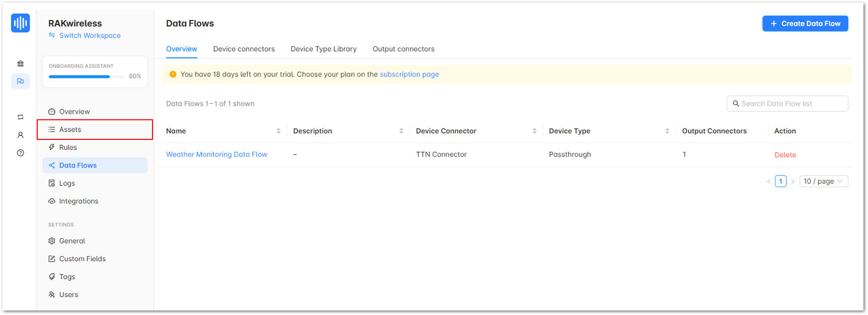Select page 1 in pagination

click(780, 181)
